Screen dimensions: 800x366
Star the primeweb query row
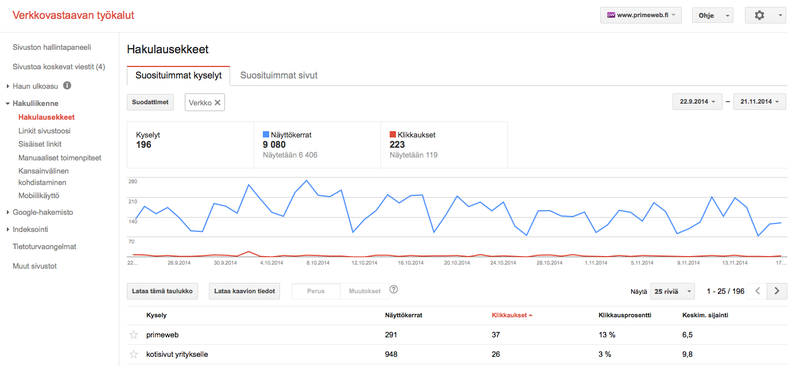[x=134, y=335]
